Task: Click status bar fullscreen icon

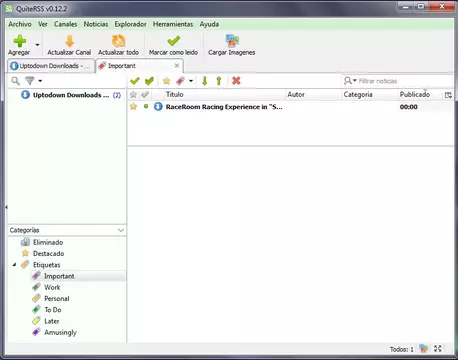Action: point(438,349)
